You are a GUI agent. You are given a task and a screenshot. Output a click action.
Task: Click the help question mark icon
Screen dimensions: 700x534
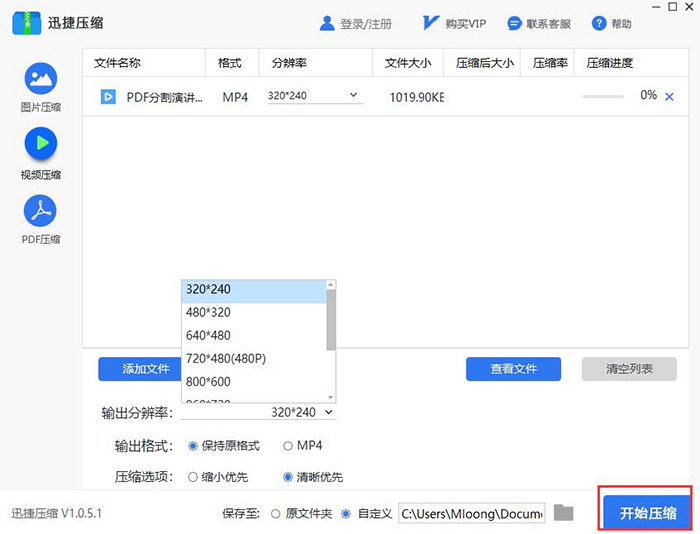(599, 23)
